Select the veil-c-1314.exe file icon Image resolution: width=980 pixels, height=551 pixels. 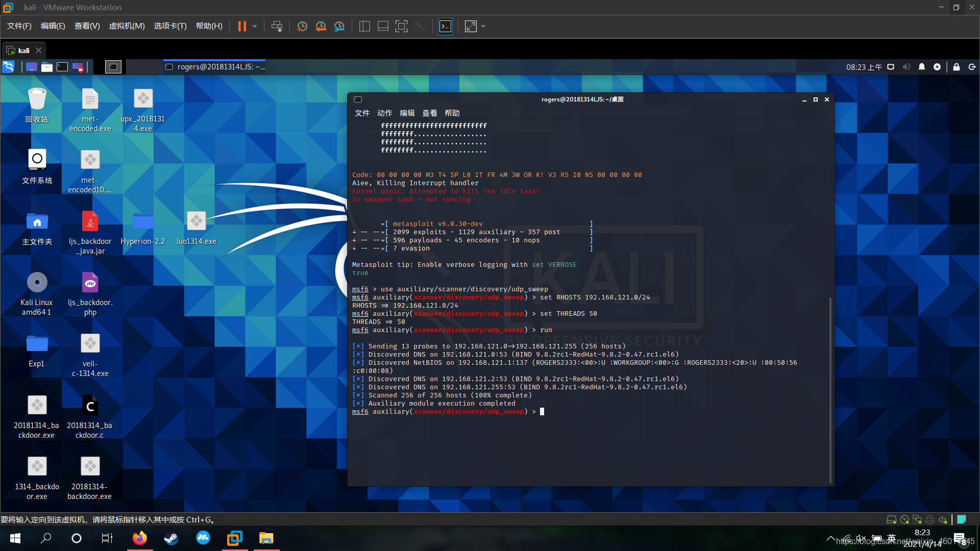pos(90,355)
